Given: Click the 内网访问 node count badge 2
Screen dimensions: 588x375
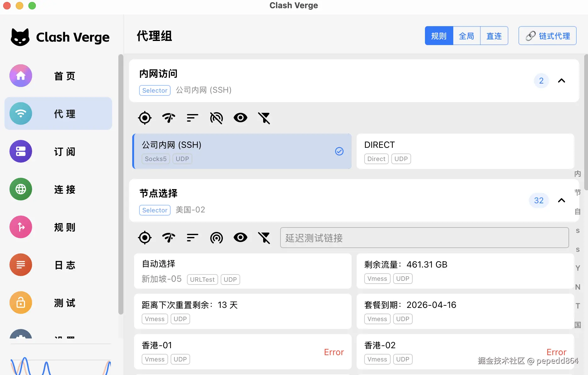Looking at the screenshot, I should point(541,81).
